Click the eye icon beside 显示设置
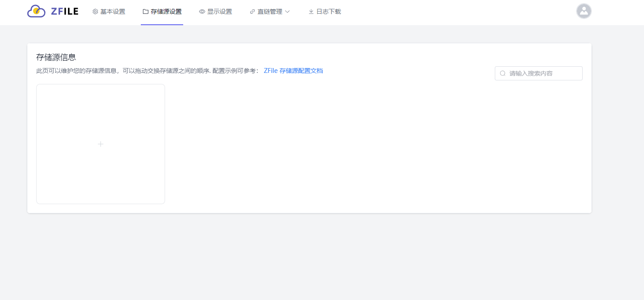The width and height of the screenshot is (644, 300). coord(202,11)
